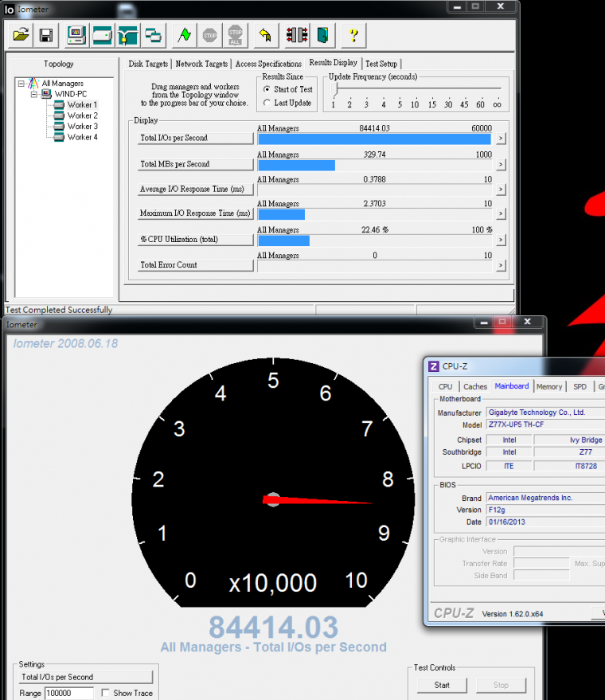Click the Update Frequency slider handle
Screen dimensions: 605x700
pyautogui.click(x=334, y=90)
